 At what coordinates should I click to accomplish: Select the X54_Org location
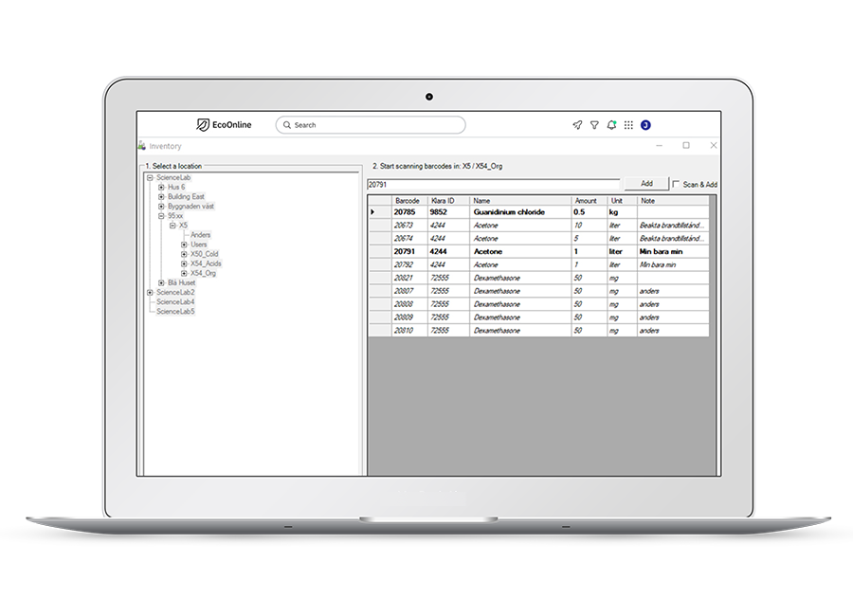(203, 273)
